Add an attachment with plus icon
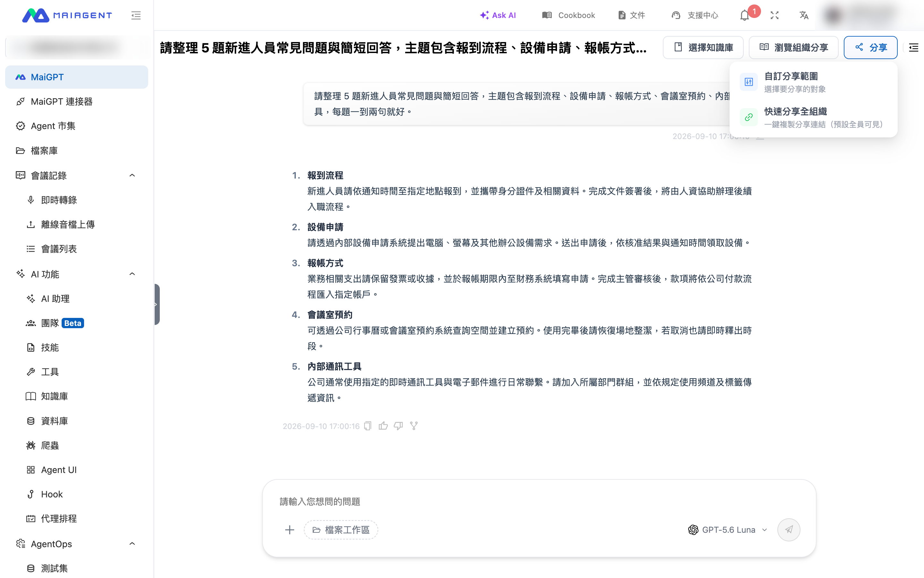924x578 pixels. click(289, 530)
